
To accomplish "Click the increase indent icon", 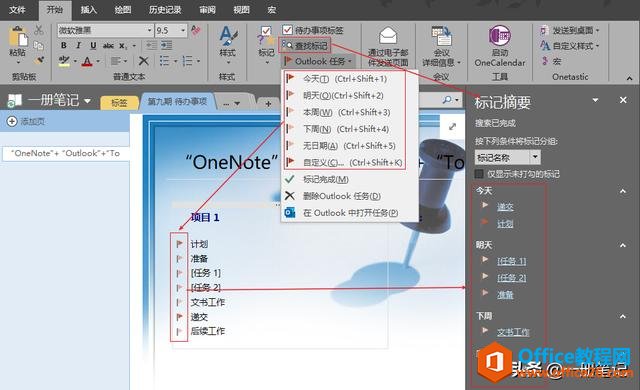I will click(167, 45).
